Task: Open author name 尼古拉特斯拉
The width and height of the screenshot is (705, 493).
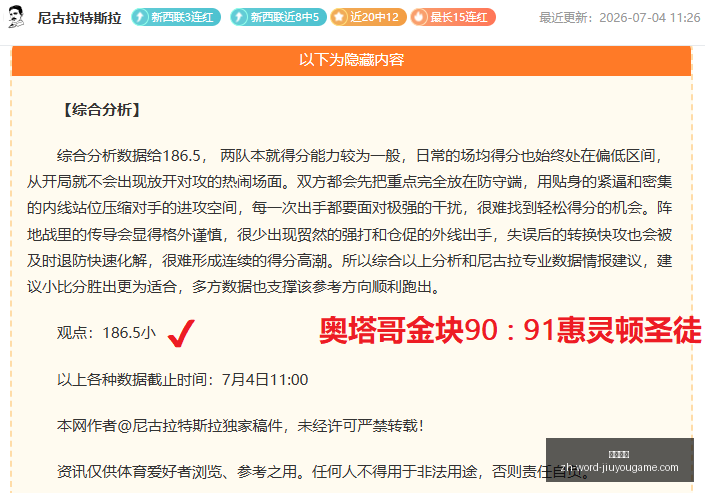Action: 79,18
